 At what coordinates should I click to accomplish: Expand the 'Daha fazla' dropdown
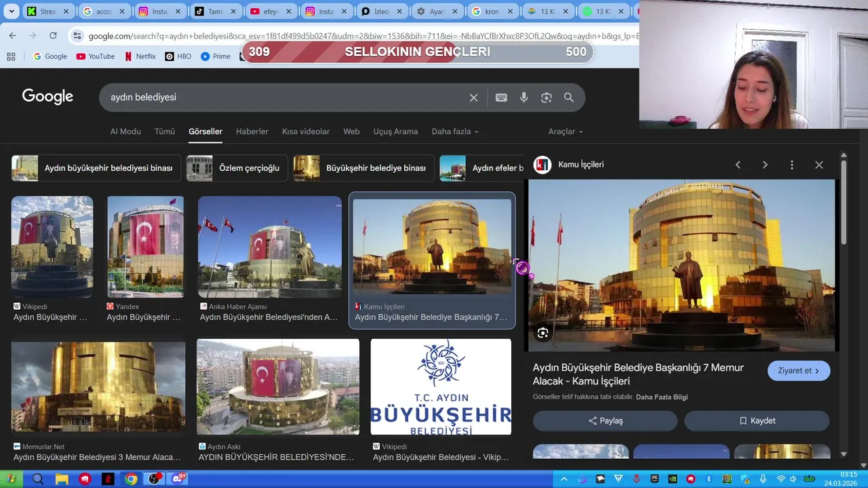click(x=455, y=131)
